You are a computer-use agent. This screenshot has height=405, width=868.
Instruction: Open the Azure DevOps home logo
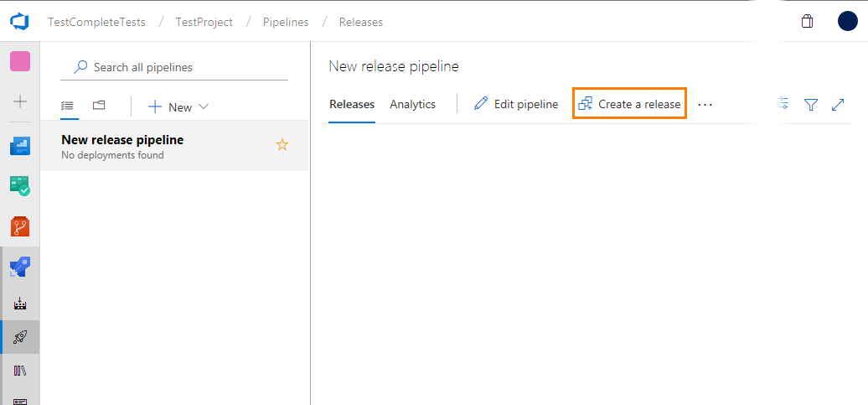19,22
